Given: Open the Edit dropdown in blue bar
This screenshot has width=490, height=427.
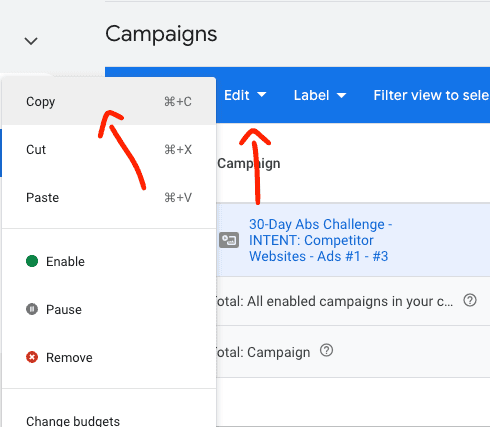Looking at the screenshot, I should (x=245, y=95).
